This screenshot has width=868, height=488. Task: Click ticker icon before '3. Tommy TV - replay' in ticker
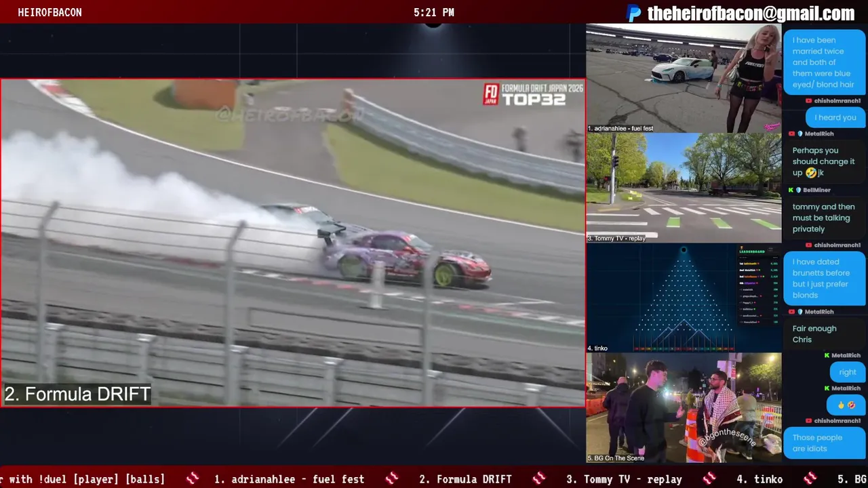538,479
